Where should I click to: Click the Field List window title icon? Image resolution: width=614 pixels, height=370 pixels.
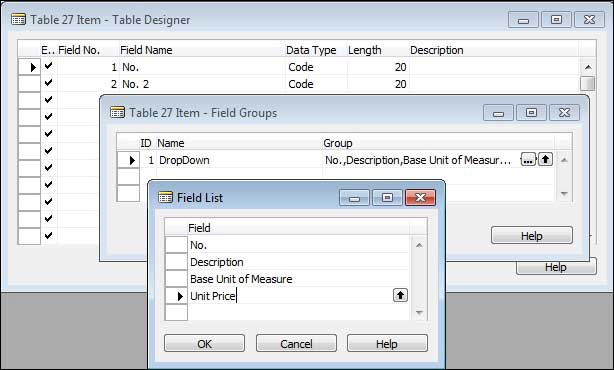click(x=165, y=197)
